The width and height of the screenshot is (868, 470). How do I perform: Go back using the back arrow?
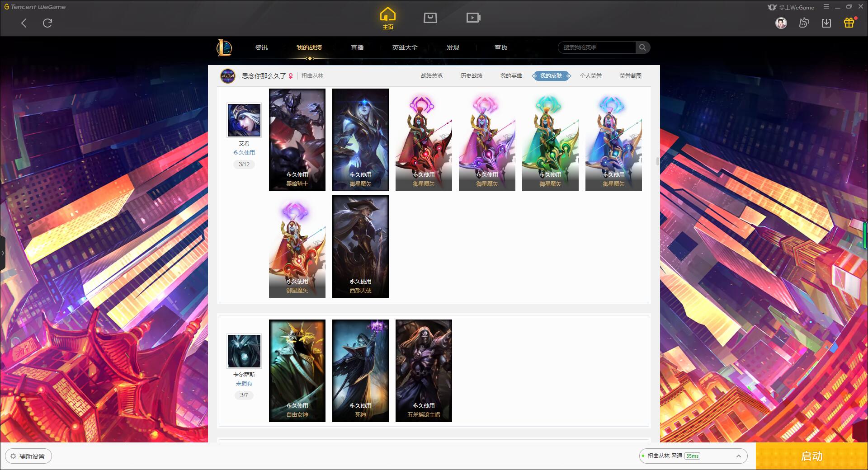point(24,23)
